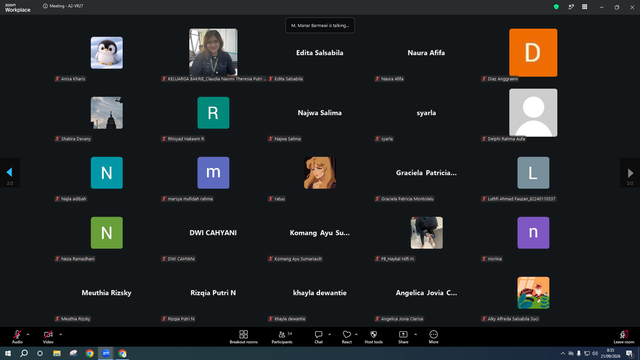640x360 pixels.
Task: Select Luthfi Ahmad Fauzan's L avatar
Action: [x=533, y=173]
